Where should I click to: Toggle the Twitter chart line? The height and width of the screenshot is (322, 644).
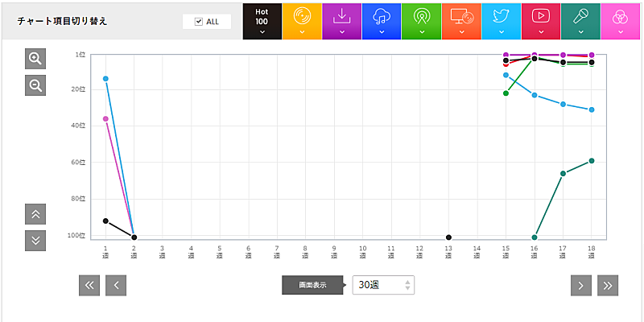pos(501,21)
